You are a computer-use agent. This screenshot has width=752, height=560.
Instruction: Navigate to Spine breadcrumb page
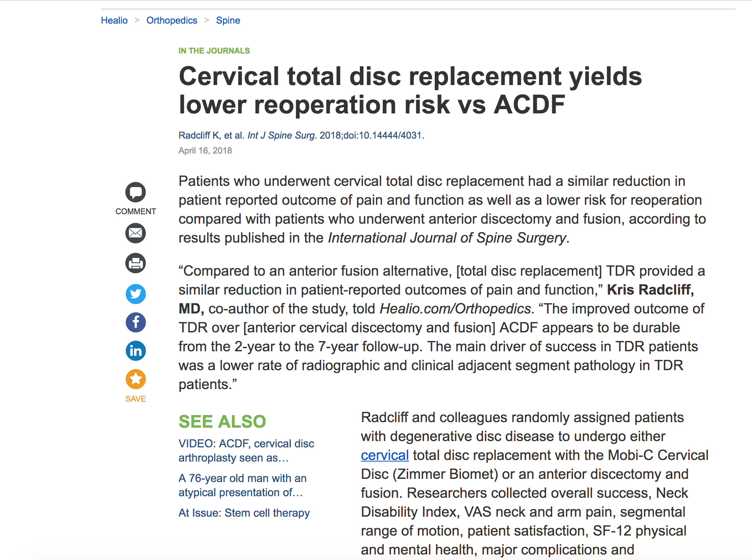(228, 20)
